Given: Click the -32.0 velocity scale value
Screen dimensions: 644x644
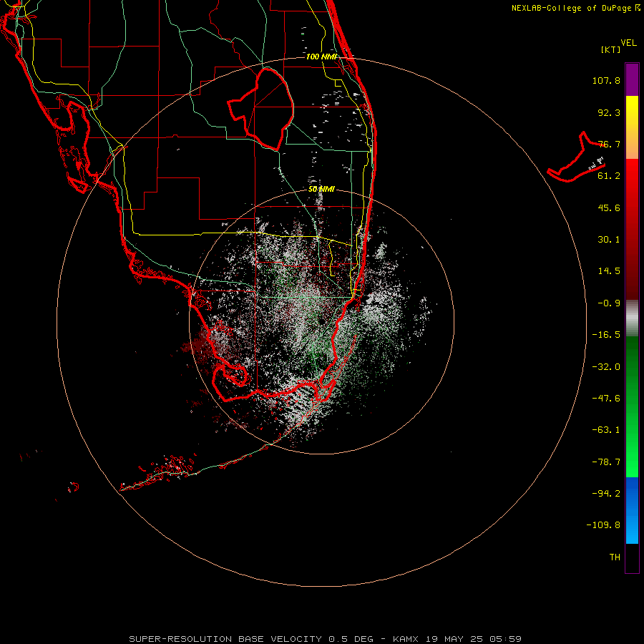Looking at the screenshot, I should coord(606,366).
